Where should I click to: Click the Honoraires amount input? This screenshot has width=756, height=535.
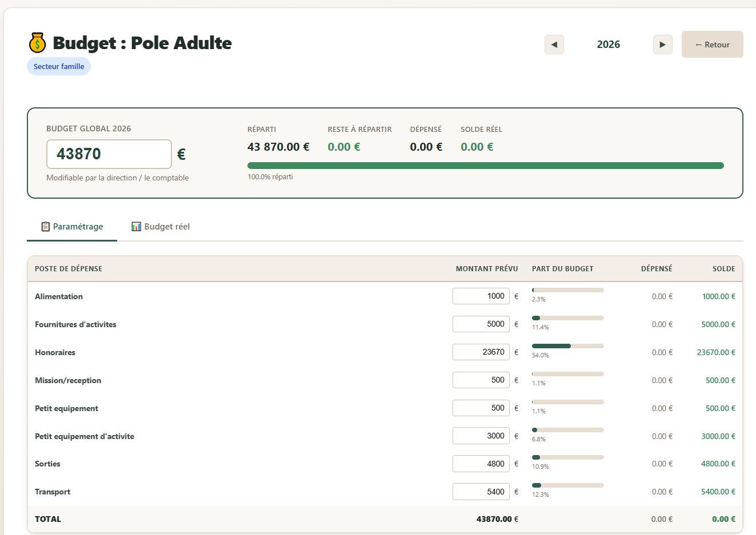click(481, 352)
